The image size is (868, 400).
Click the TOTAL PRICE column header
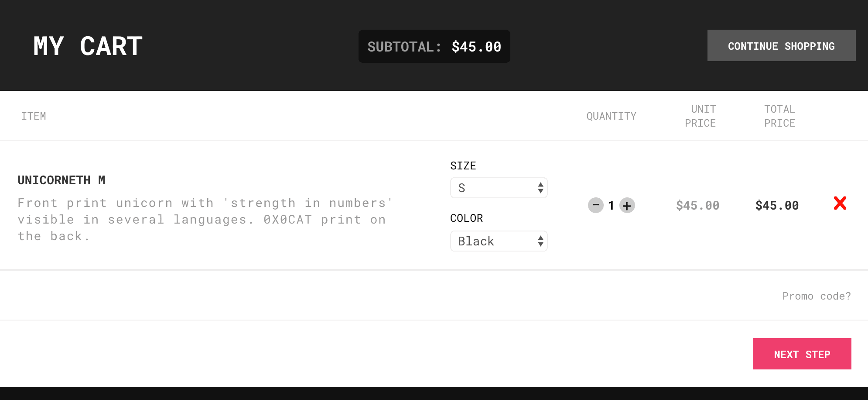[x=779, y=116]
